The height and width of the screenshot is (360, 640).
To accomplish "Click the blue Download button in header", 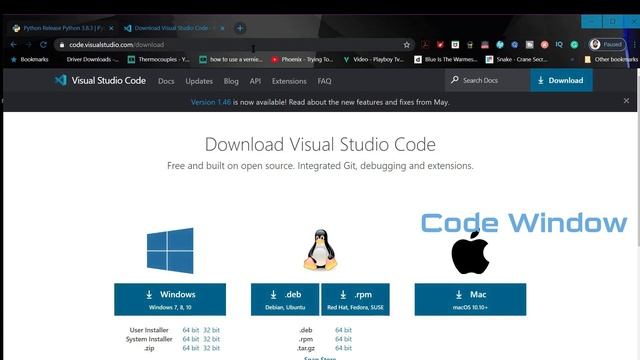I will tap(561, 80).
